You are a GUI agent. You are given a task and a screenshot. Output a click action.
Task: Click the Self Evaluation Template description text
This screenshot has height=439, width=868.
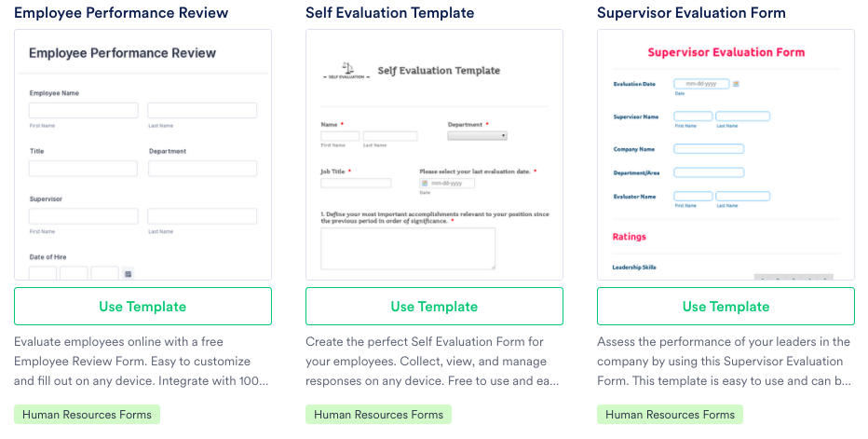431,362
